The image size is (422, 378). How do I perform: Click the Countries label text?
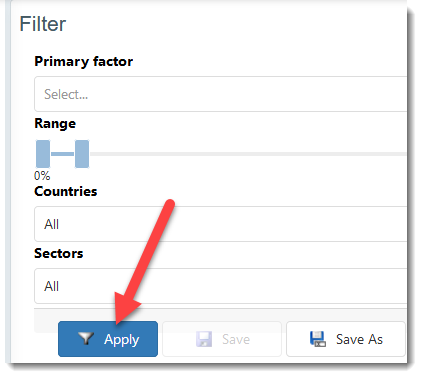66,191
